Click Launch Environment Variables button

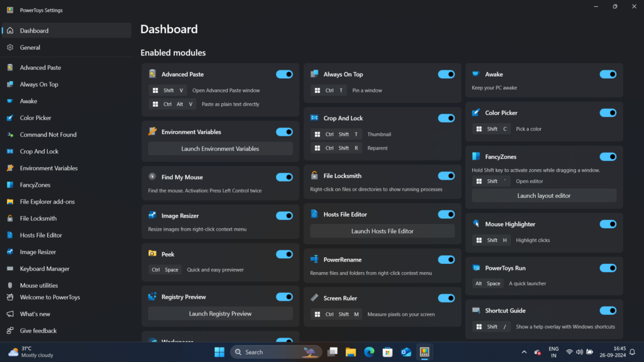point(220,148)
